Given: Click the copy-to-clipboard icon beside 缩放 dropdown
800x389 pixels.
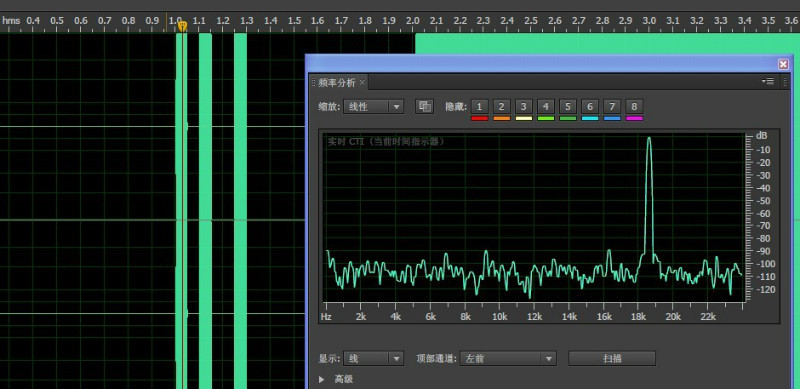Looking at the screenshot, I should point(424,106).
